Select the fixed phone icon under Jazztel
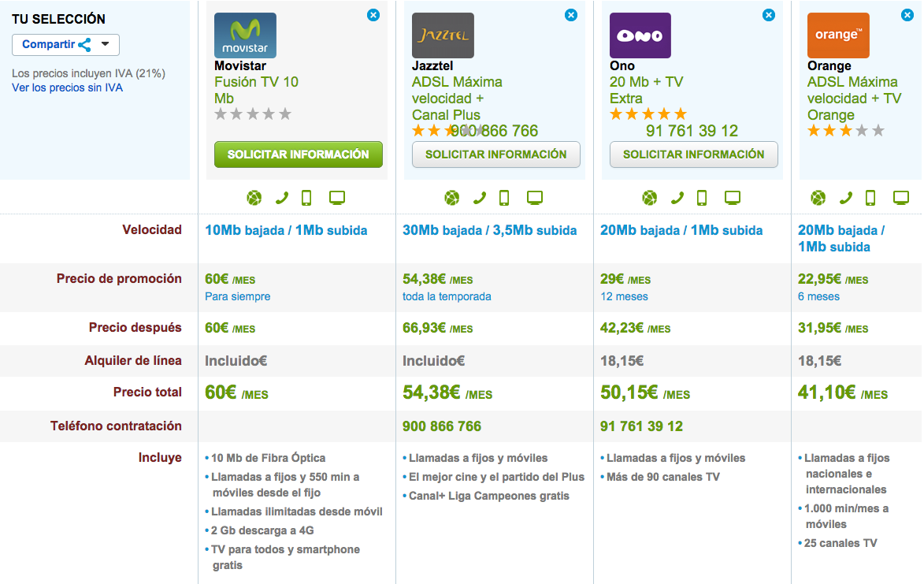 (x=480, y=198)
